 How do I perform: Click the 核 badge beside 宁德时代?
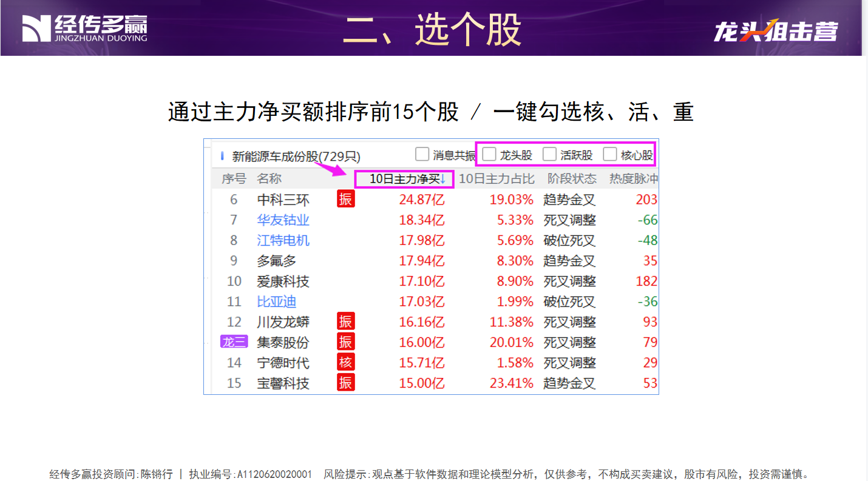pos(345,362)
